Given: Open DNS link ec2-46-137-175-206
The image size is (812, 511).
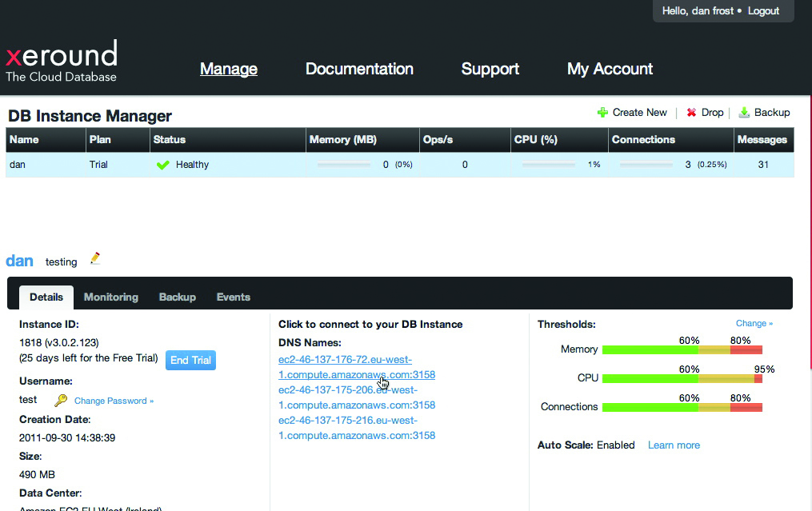Looking at the screenshot, I should click(x=357, y=397).
